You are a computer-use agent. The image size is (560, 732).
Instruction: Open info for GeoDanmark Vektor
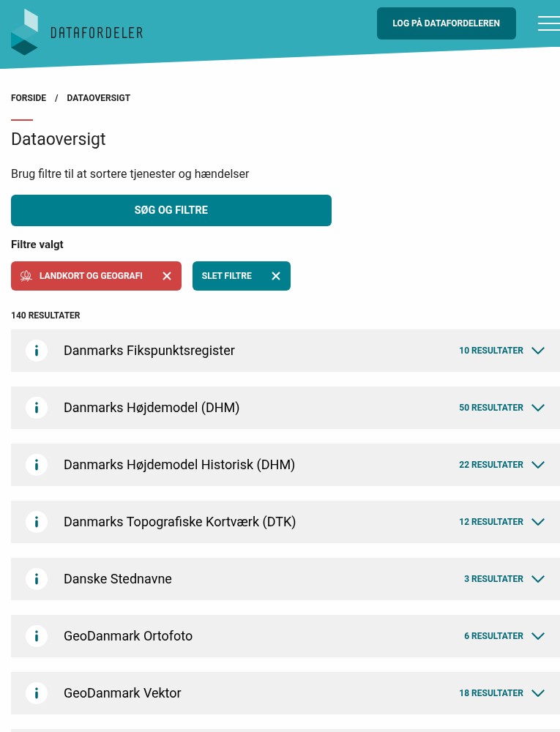coord(37,693)
